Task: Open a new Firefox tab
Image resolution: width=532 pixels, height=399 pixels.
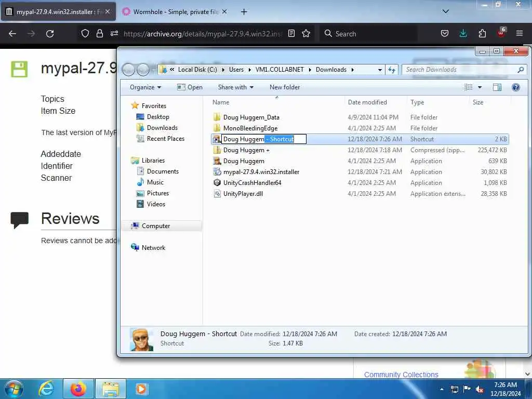Action: pyautogui.click(x=244, y=11)
